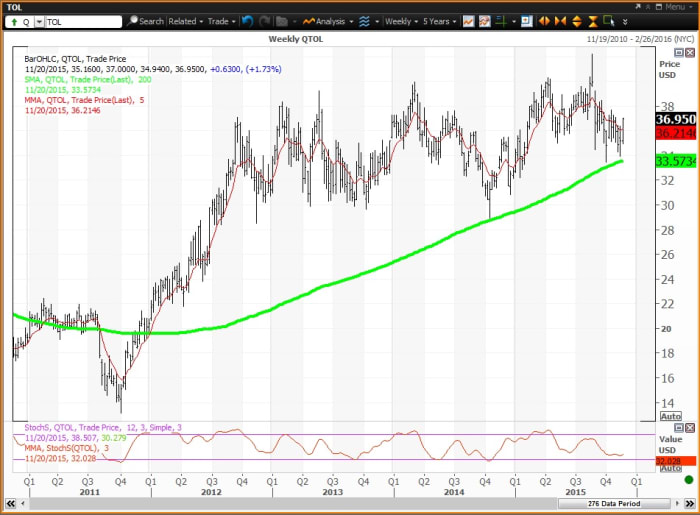
Task: Click the blue undo arrow
Action: point(247,20)
